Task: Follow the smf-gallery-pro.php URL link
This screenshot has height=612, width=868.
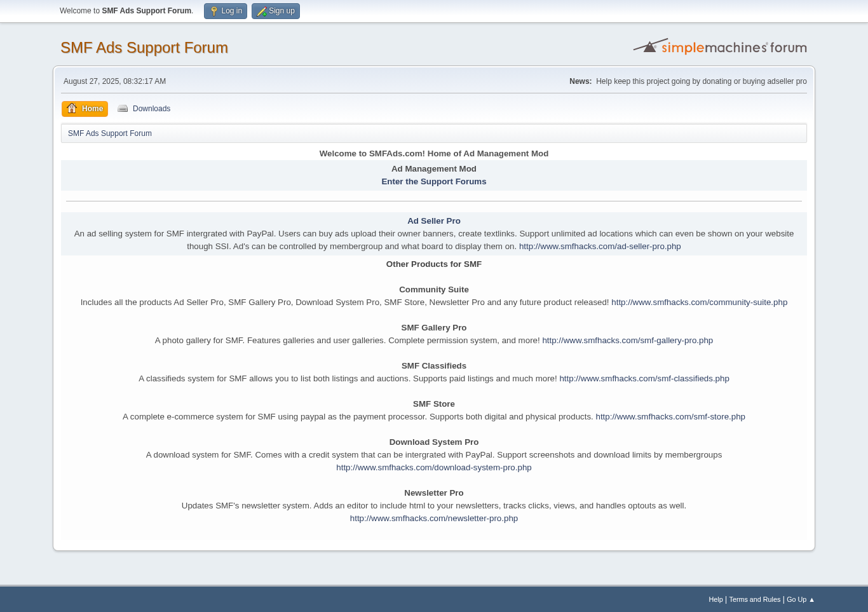Action: pos(627,341)
